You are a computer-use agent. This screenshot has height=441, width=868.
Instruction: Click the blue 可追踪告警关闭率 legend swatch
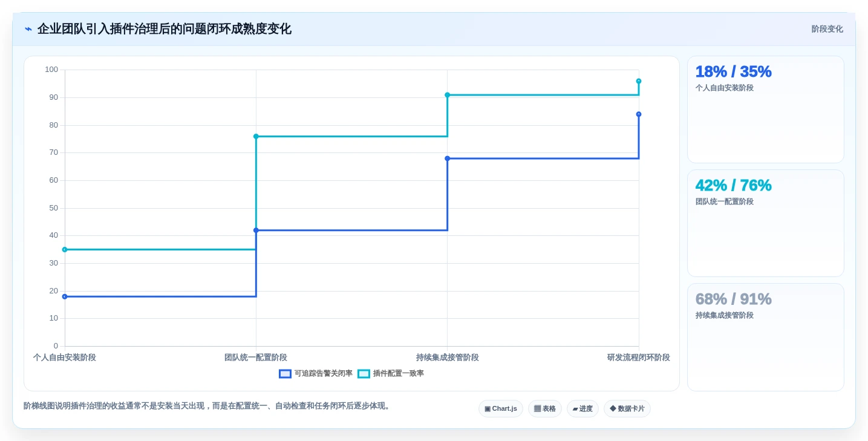(285, 374)
